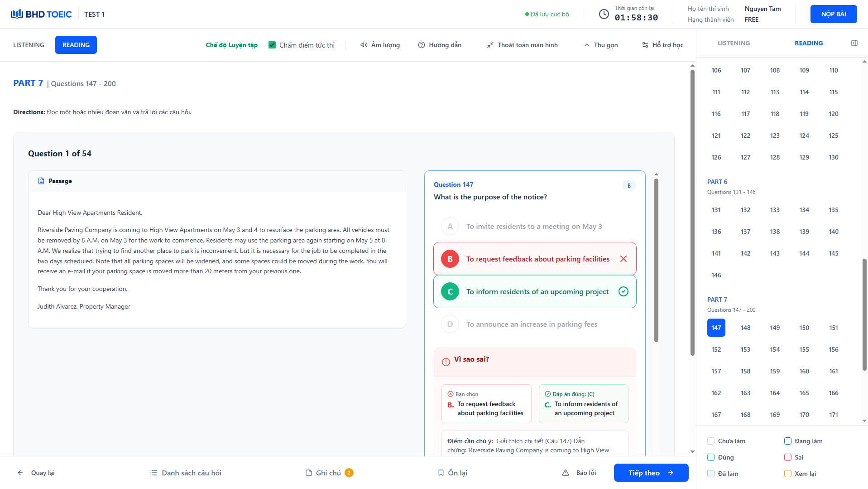Viewport: 868px width, 489px height.
Task: Click the sidebar vertical scrollbar
Action: click(x=864, y=315)
